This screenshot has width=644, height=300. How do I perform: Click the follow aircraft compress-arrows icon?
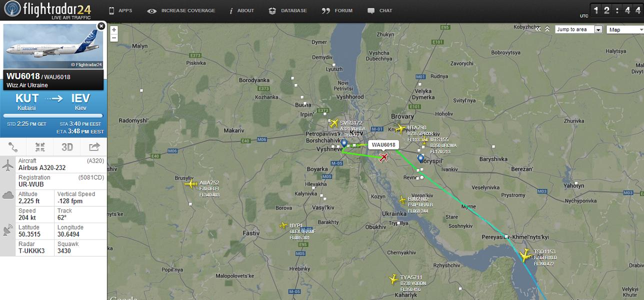point(40,147)
